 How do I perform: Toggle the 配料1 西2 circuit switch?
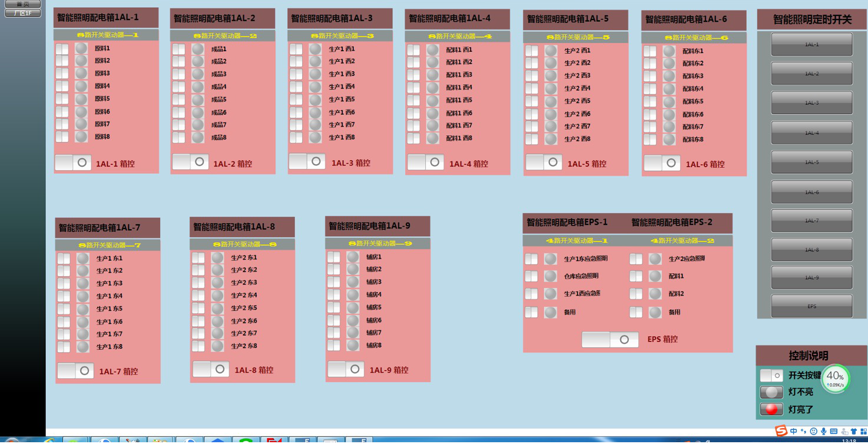(x=414, y=62)
